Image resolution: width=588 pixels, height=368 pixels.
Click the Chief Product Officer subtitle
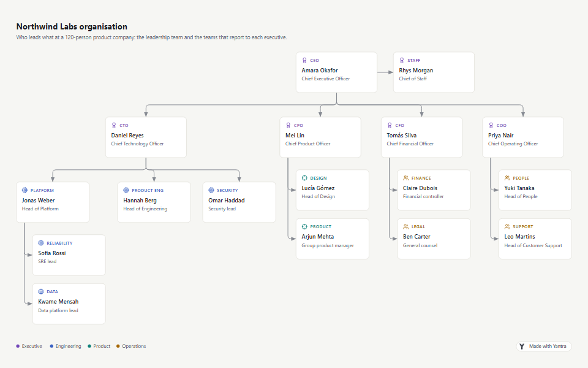coord(308,144)
